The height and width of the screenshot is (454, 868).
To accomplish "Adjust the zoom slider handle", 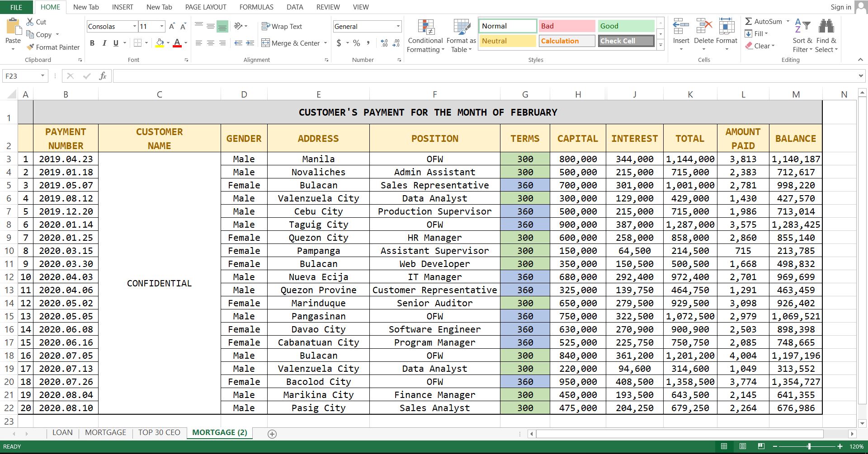I will click(809, 446).
